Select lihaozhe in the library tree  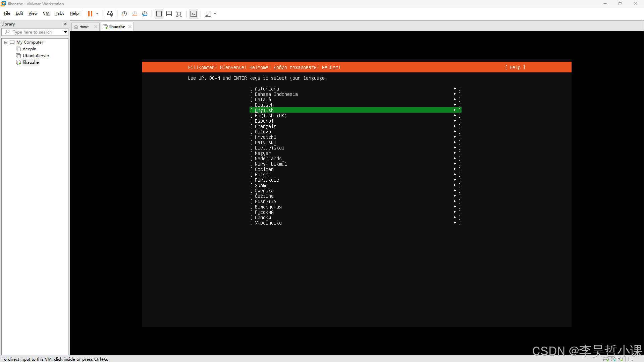click(31, 62)
